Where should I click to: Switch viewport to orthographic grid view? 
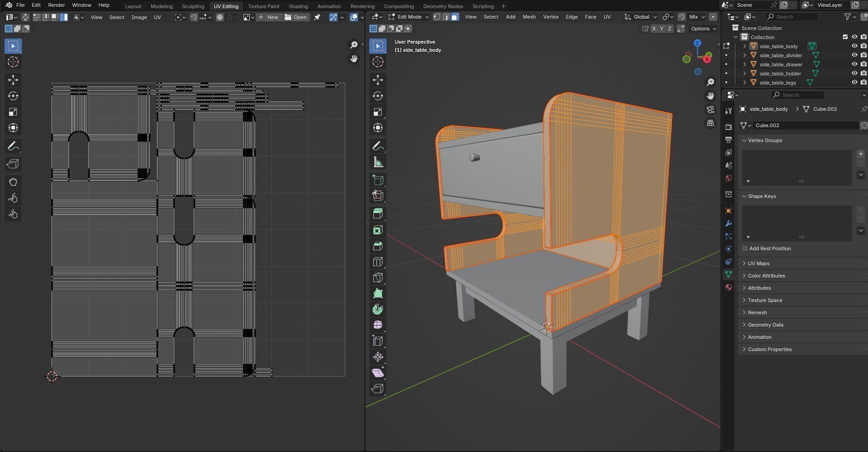710,123
